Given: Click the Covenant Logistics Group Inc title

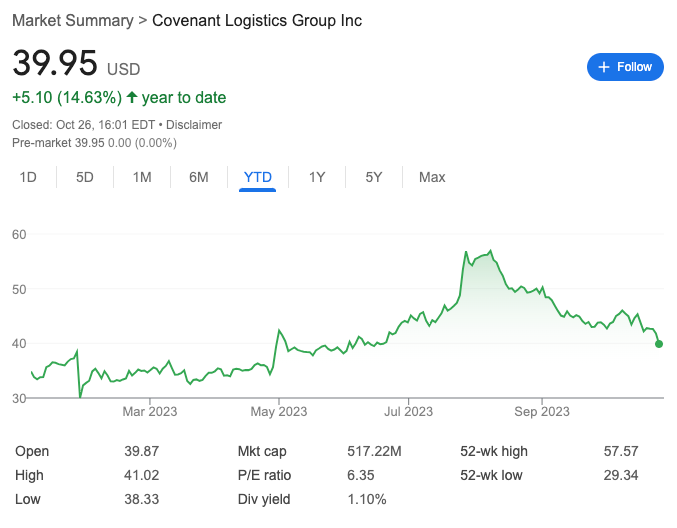Looking at the screenshot, I should pyautogui.click(x=257, y=20).
